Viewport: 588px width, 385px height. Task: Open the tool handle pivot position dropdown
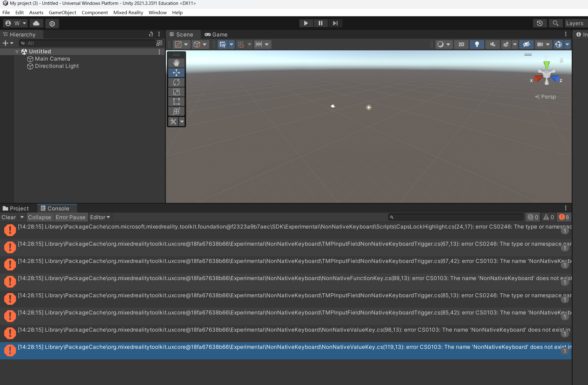pyautogui.click(x=182, y=44)
